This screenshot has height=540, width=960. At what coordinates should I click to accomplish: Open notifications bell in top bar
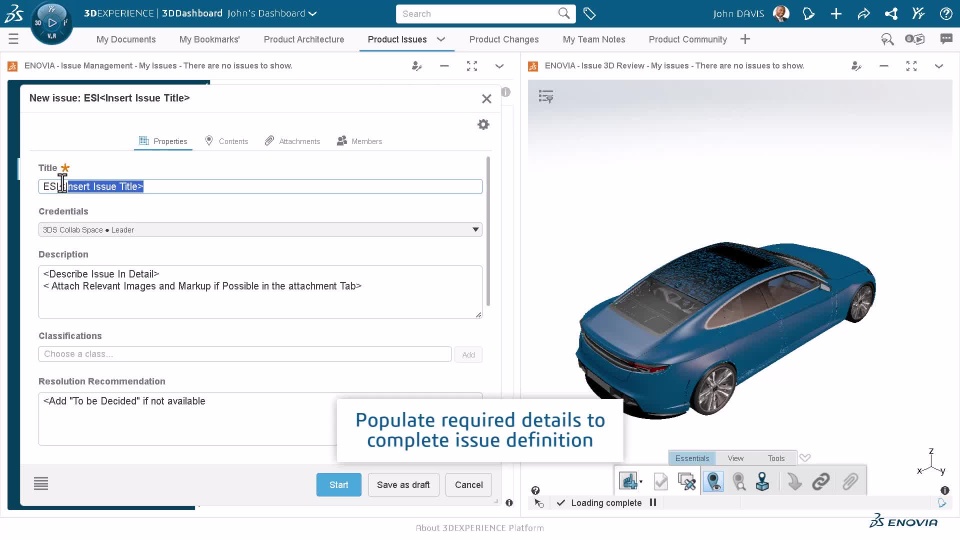(x=808, y=13)
